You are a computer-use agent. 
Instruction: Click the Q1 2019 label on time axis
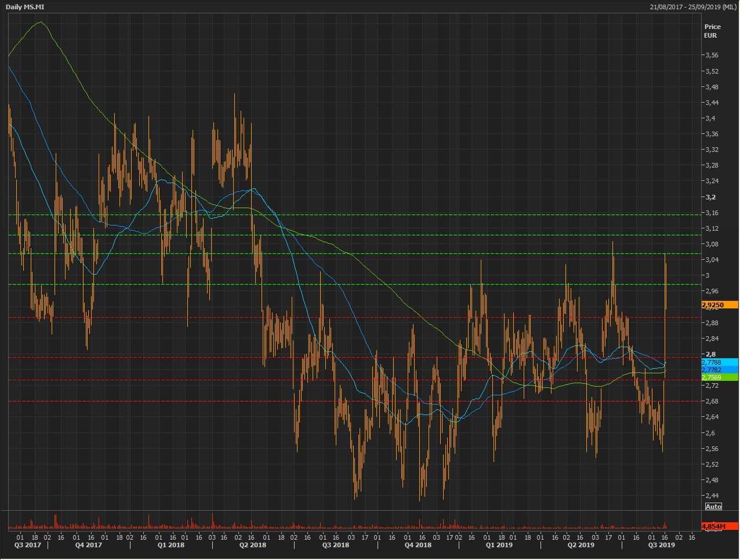coord(499,545)
